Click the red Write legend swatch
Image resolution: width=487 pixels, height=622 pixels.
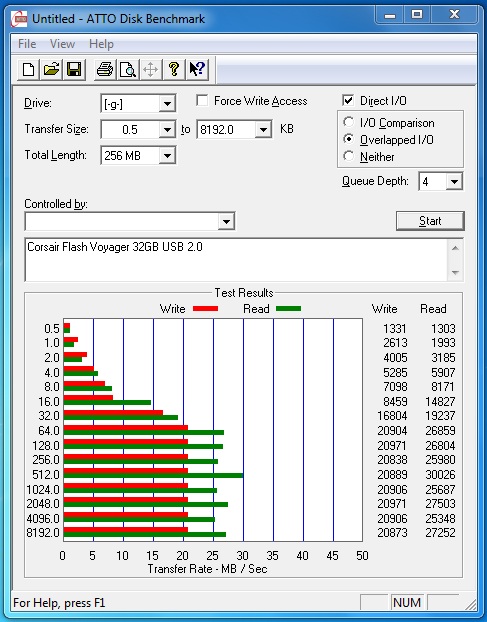pyautogui.click(x=205, y=309)
